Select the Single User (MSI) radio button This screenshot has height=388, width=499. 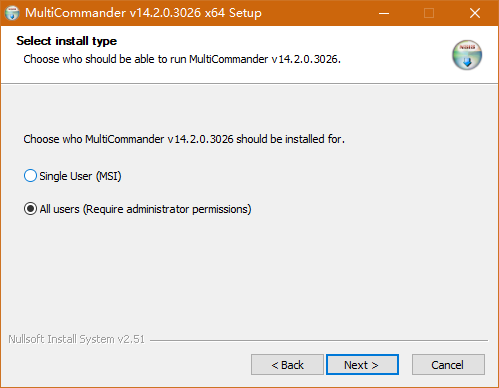tap(30, 176)
